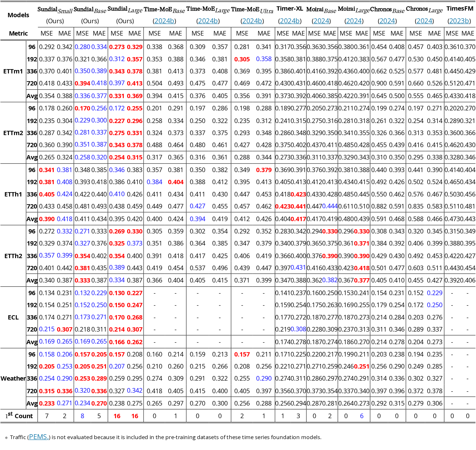Open the 2024b citation under Time-MoE Large
Viewport: 476px width, 450px height.
pyautogui.click(x=208, y=21)
